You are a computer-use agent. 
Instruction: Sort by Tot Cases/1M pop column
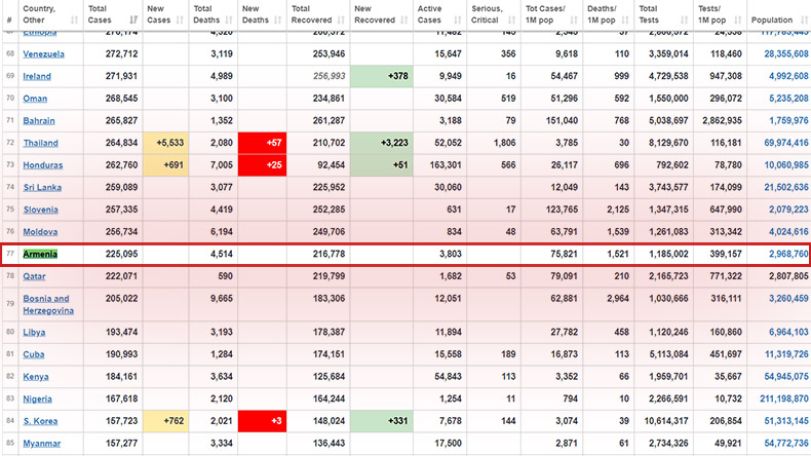552,14
